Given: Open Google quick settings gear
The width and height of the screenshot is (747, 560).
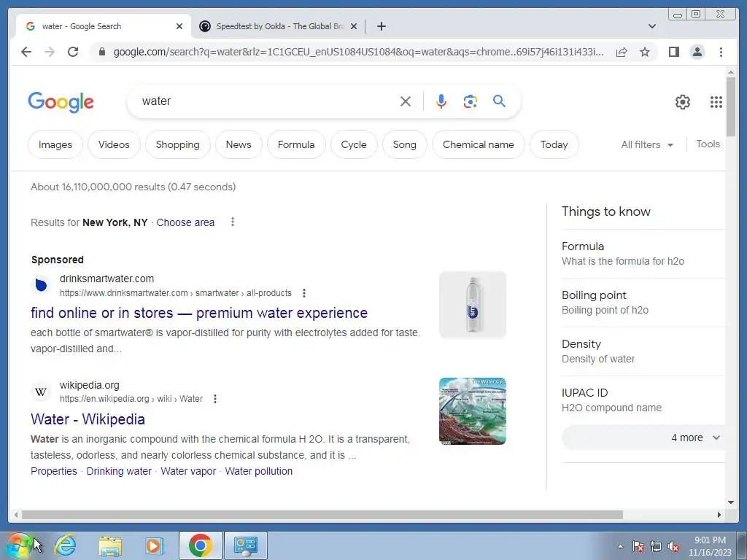Looking at the screenshot, I should (x=683, y=102).
